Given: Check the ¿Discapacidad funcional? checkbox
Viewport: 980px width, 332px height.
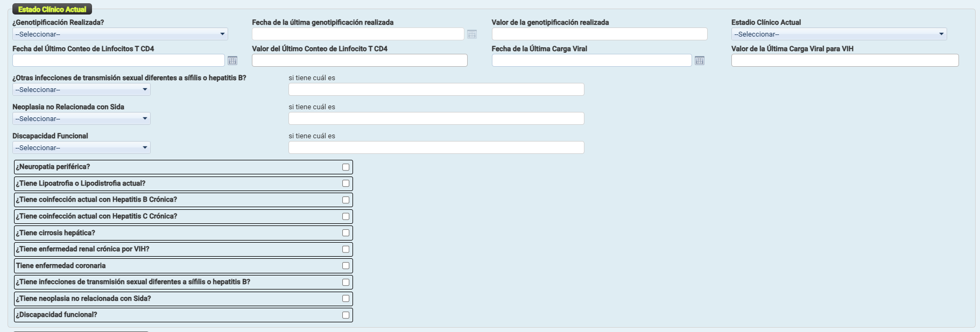Looking at the screenshot, I should coord(346,315).
